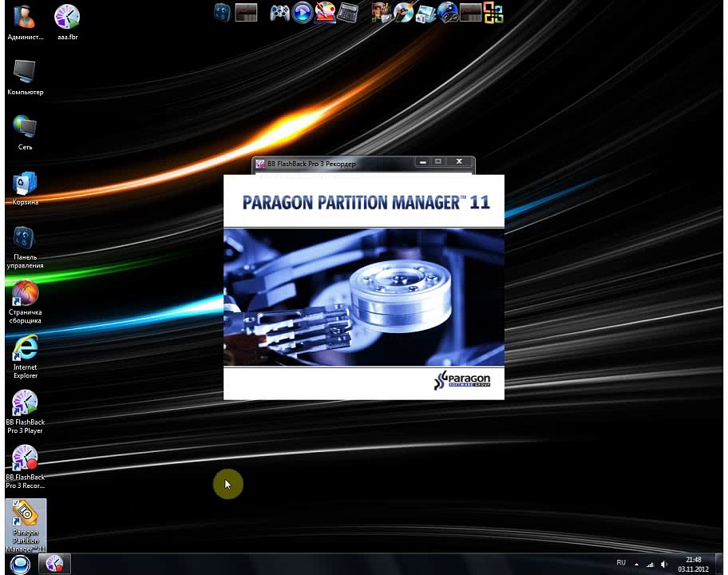Image resolution: width=728 pixels, height=575 pixels.
Task: Open the blue media player icon in dock
Action: [x=303, y=13]
